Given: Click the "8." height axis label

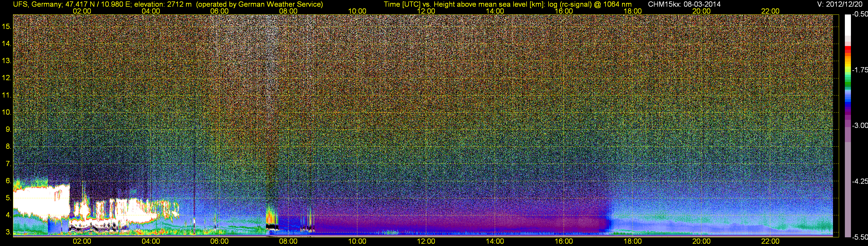Looking at the screenshot, I should (x=8, y=147).
